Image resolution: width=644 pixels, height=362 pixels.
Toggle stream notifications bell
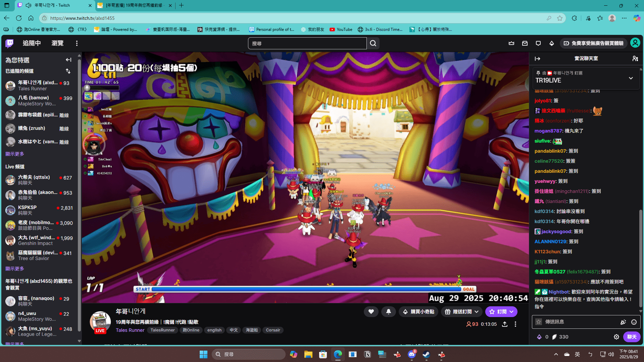pyautogui.click(x=388, y=312)
